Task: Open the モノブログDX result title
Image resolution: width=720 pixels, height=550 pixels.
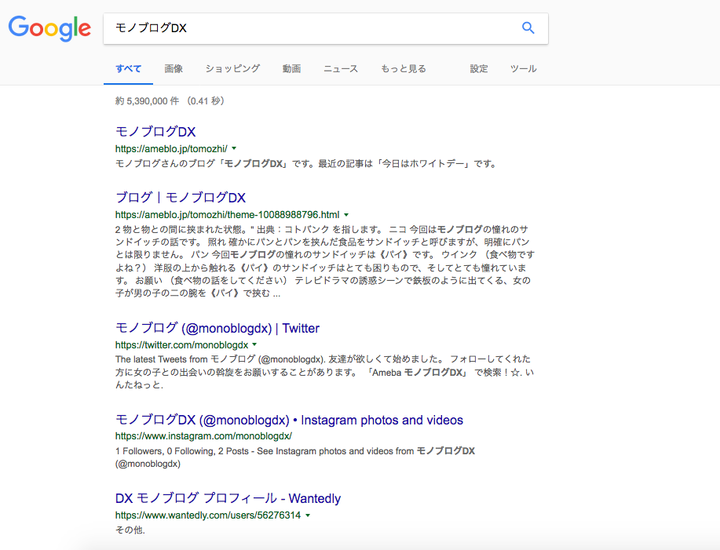Action: click(x=155, y=132)
